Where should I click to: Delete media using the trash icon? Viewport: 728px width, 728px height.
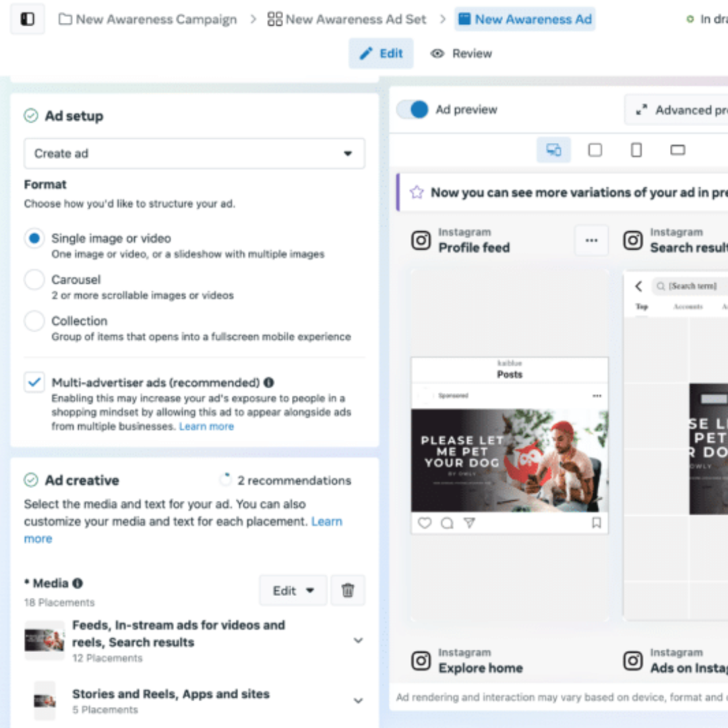(348, 590)
